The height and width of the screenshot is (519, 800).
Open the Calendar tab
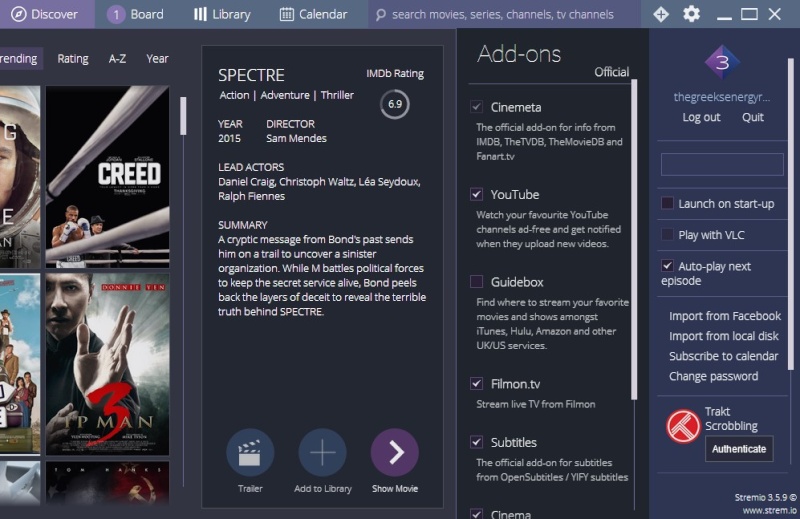coord(313,14)
